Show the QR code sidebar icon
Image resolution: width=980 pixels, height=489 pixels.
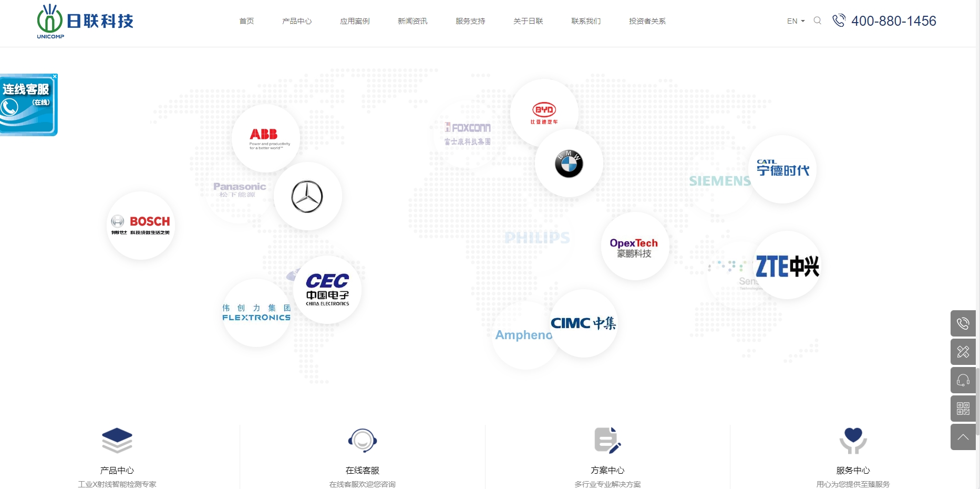coord(963,409)
